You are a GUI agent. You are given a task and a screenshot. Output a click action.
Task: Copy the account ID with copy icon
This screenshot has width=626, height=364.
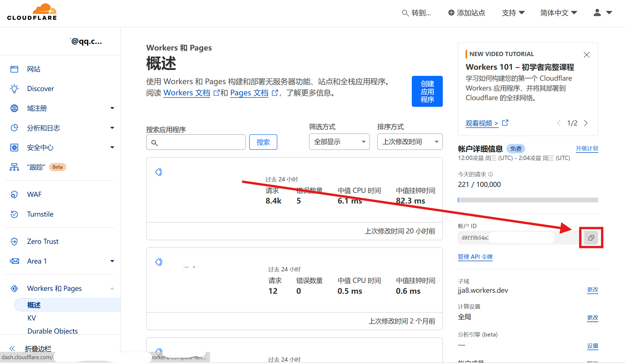(591, 238)
